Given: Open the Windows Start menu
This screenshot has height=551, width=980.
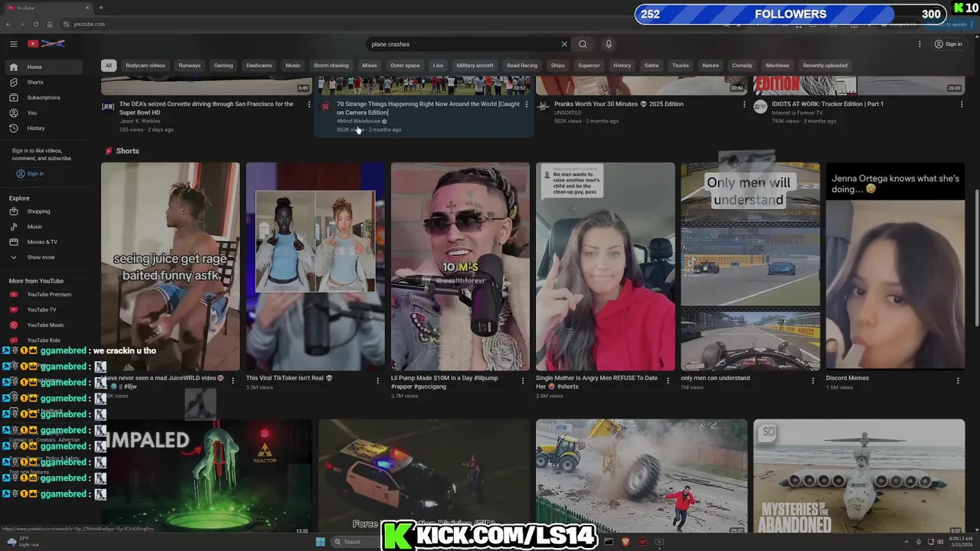Looking at the screenshot, I should [320, 542].
